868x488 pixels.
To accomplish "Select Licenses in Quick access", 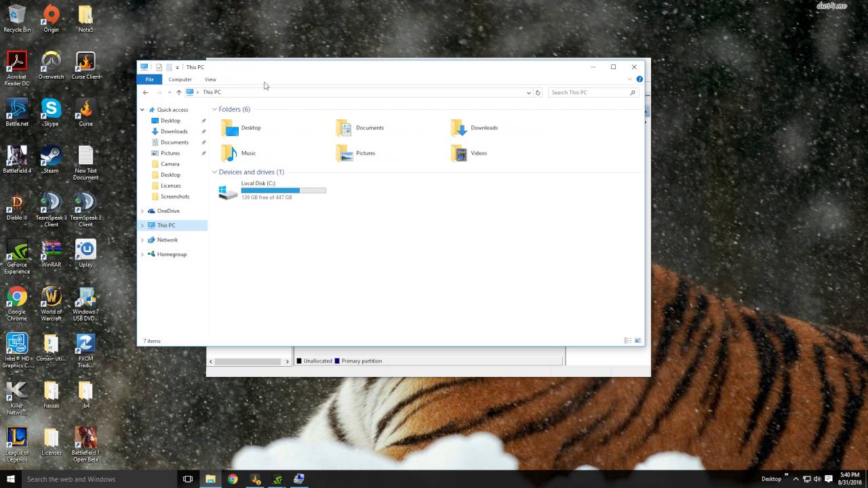I will click(171, 186).
